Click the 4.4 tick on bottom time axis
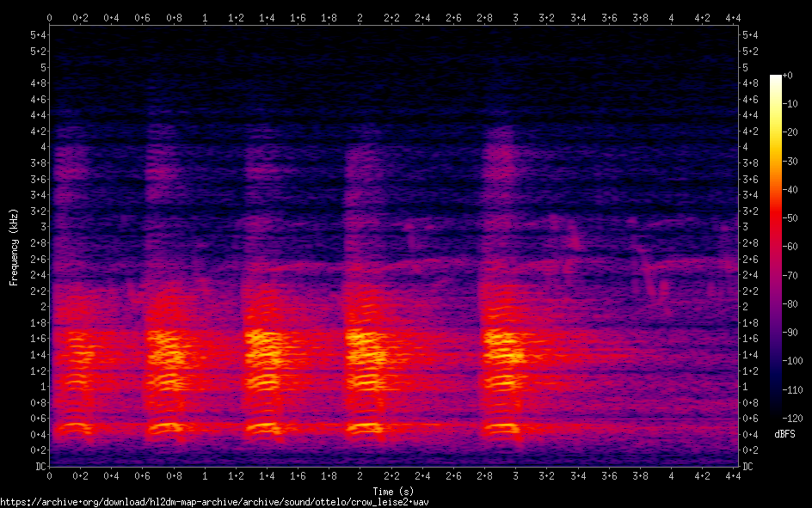This screenshot has height=508, width=812. pyautogui.click(x=733, y=475)
